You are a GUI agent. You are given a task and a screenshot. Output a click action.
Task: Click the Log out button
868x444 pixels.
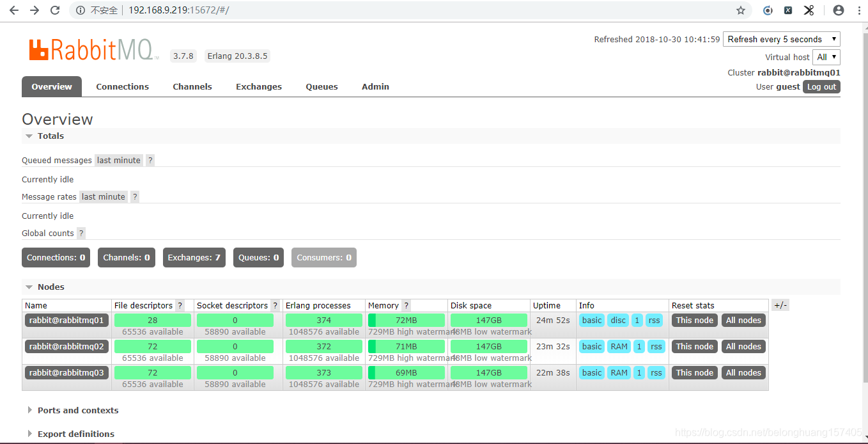[821, 87]
